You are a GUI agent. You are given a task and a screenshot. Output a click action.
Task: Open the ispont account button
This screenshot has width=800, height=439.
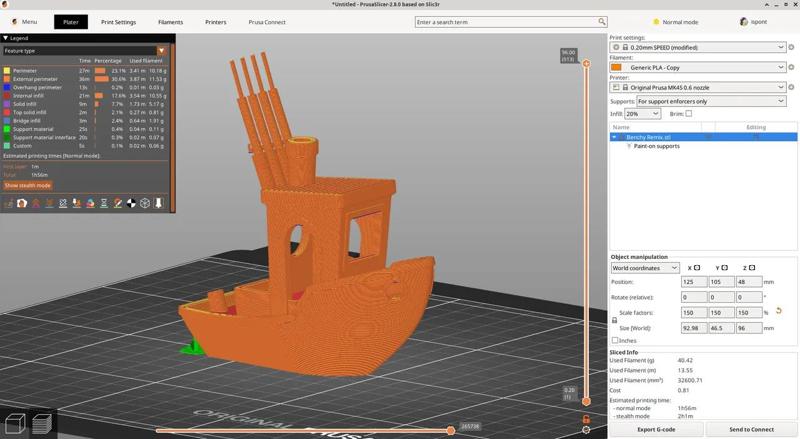[x=754, y=22]
